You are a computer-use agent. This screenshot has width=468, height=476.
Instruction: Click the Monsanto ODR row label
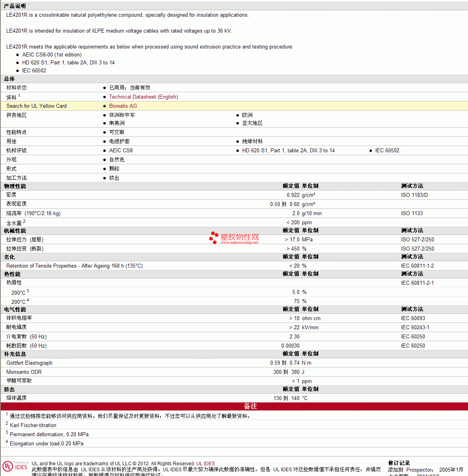click(24, 372)
